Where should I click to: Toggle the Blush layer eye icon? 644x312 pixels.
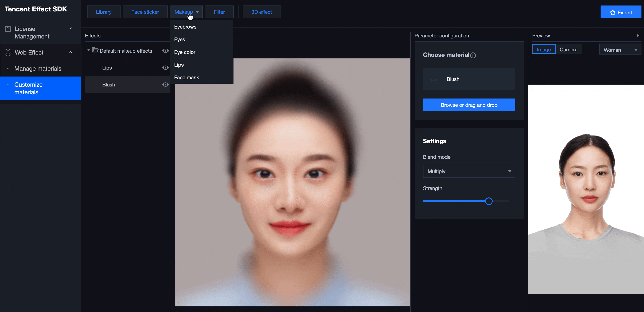pos(165,85)
